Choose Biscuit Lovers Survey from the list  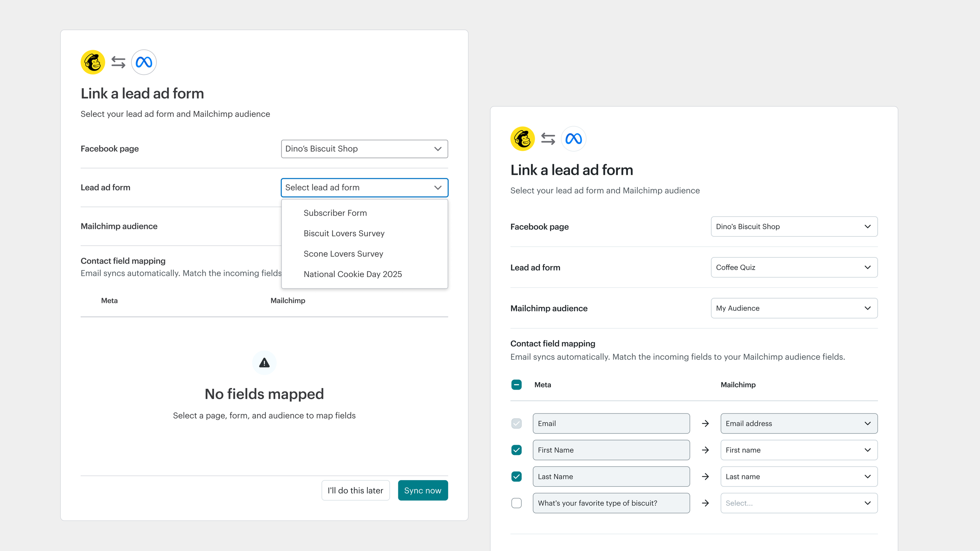(x=344, y=234)
